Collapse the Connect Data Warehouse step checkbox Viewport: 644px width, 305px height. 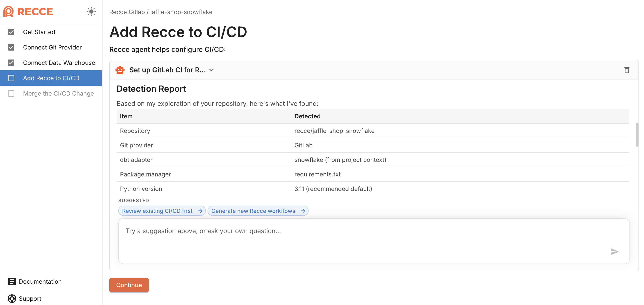11,63
